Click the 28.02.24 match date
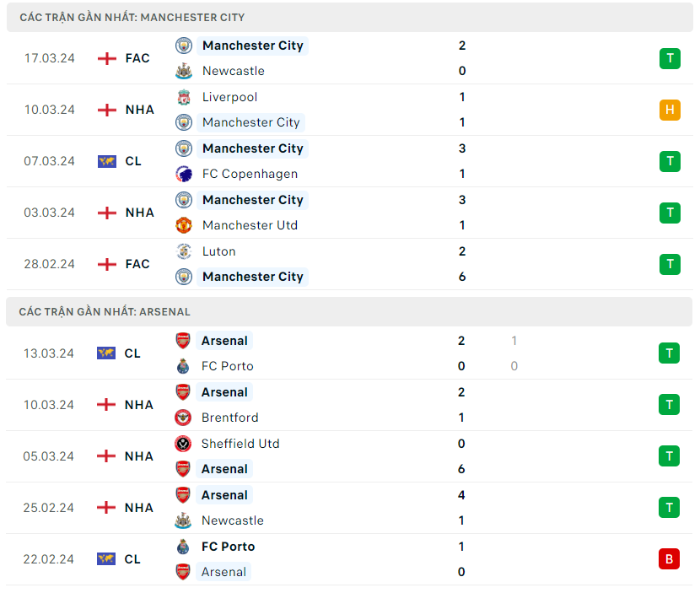This screenshot has width=700, height=593. point(49,264)
